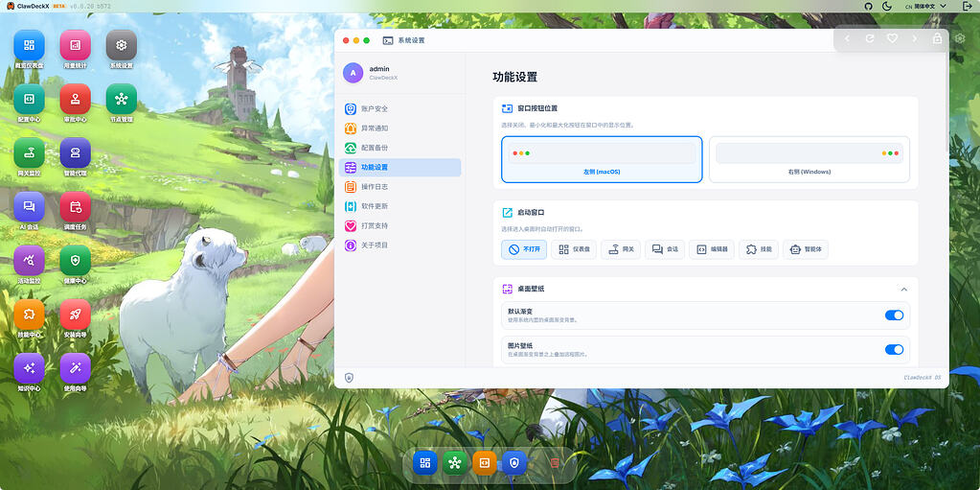Viewport: 980px width, 490px height.
Task: Open the GitHub link in the top bar
Action: [868, 6]
